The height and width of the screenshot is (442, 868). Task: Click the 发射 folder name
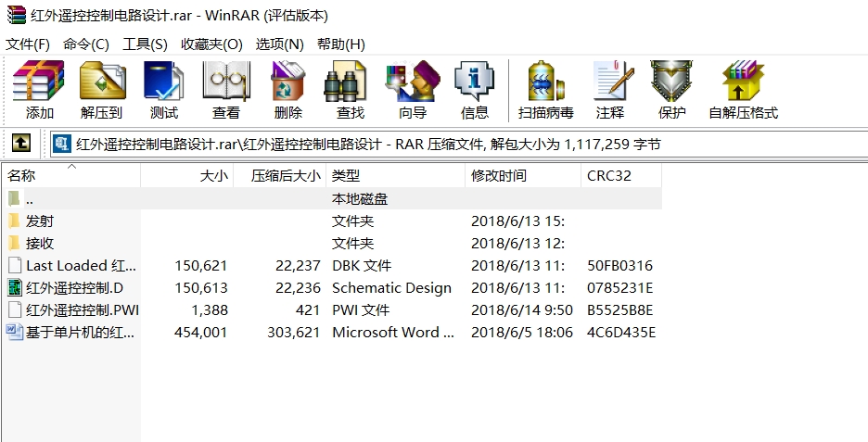pyautogui.click(x=40, y=221)
